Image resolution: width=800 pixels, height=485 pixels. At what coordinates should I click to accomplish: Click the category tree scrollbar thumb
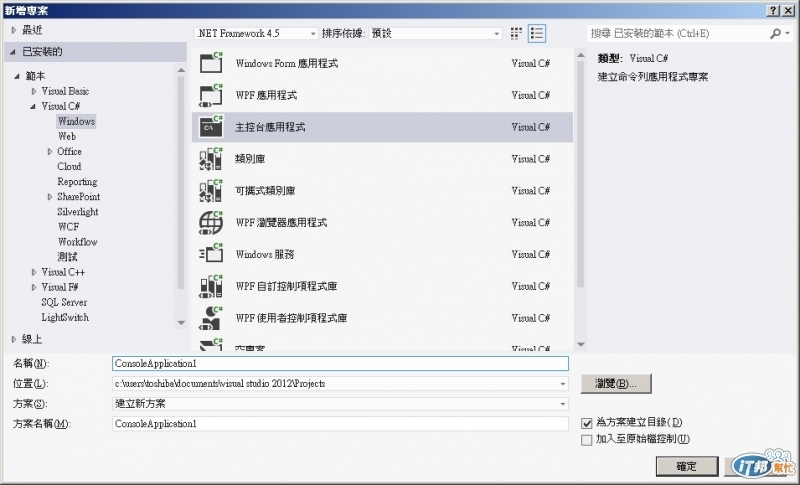tap(181, 184)
